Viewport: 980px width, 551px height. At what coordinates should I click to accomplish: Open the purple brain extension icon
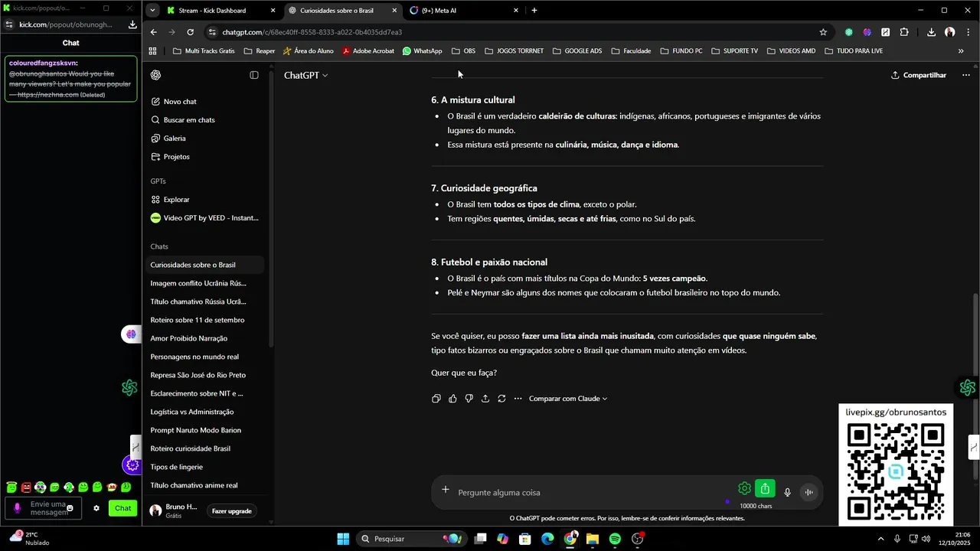[867, 32]
